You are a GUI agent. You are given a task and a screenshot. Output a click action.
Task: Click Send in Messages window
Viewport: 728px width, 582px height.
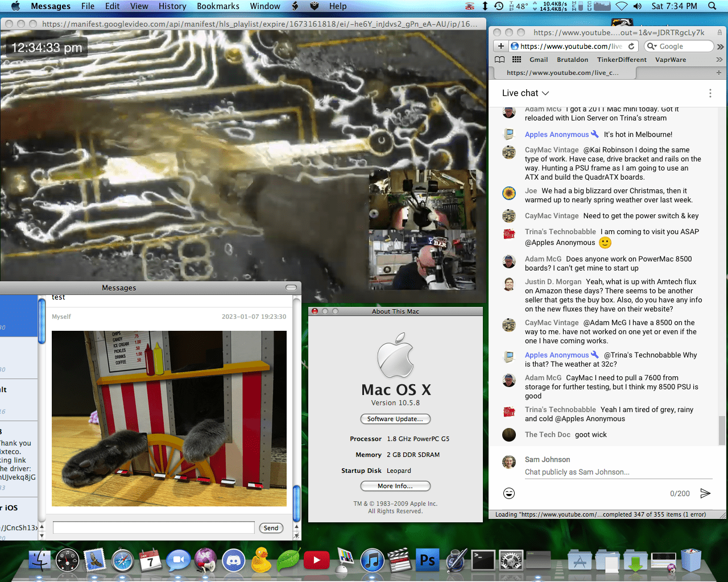coord(271,528)
